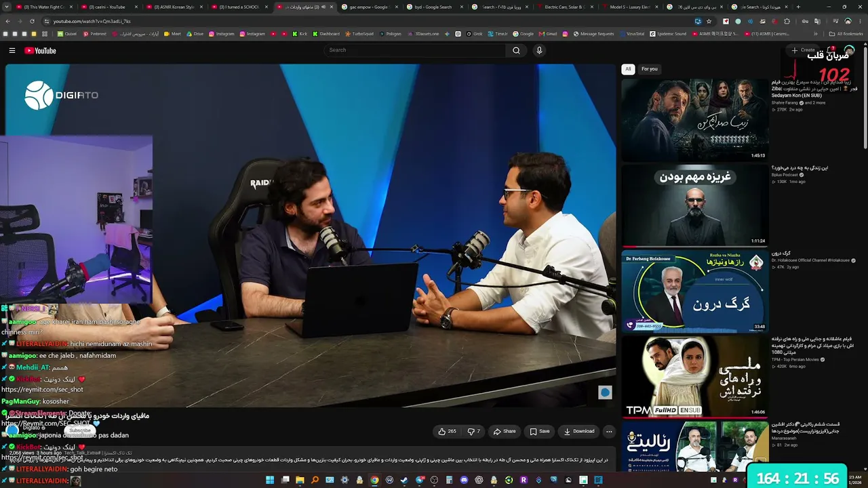Open TPM - Top Persian Movies channel
Image resolution: width=868 pixels, height=488 pixels.
796,359
